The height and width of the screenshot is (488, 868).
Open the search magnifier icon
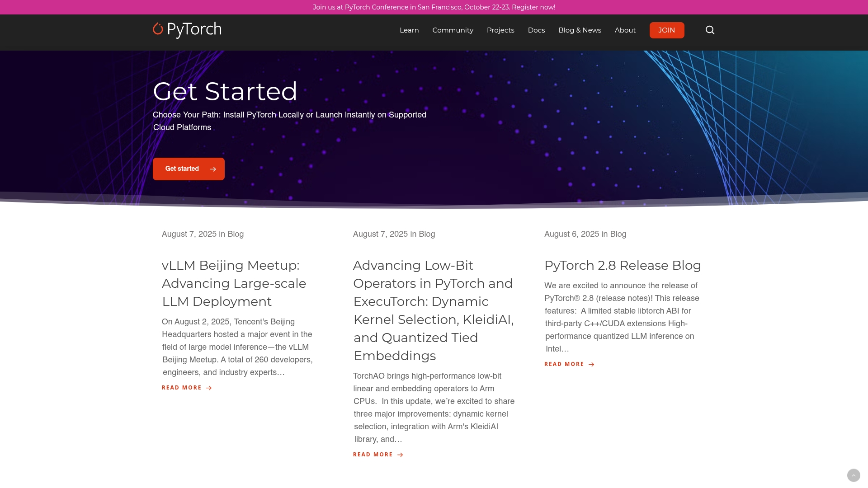click(x=710, y=30)
